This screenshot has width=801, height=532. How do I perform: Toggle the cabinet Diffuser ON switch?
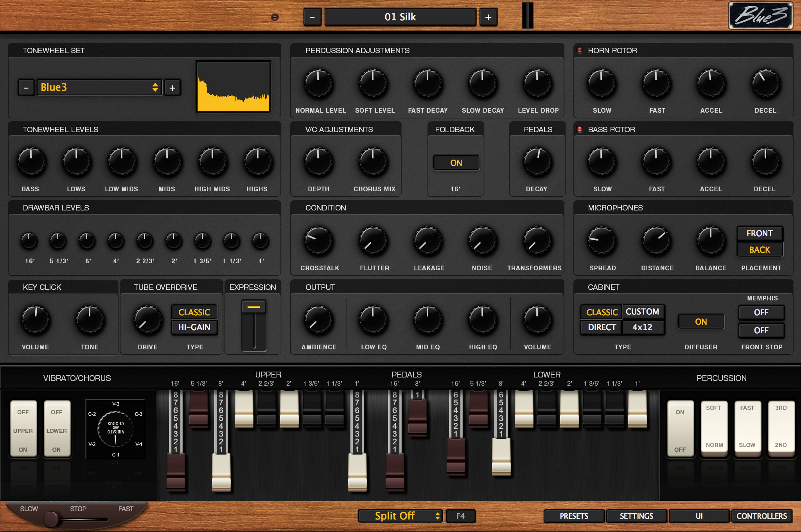(x=700, y=322)
